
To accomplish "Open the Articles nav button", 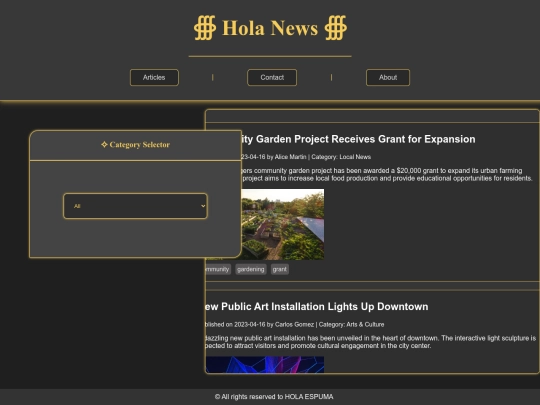I will coord(154,77).
